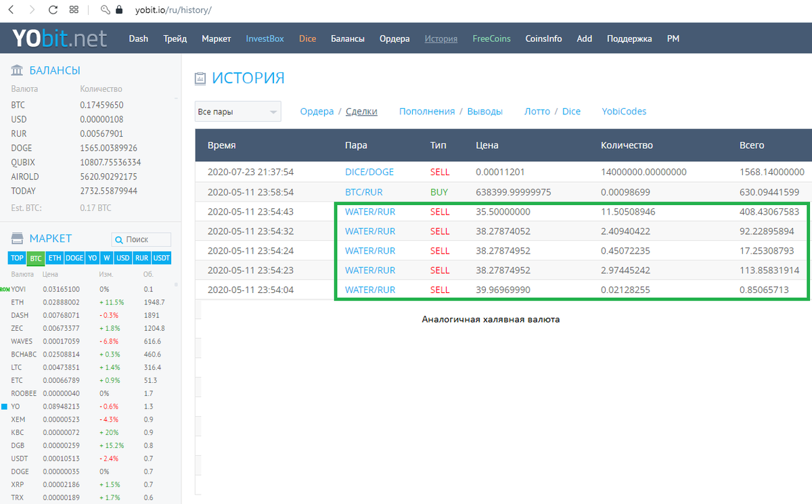Viewport: 812px width, 504px height.
Task: Open PM in the top menu
Action: 673,39
